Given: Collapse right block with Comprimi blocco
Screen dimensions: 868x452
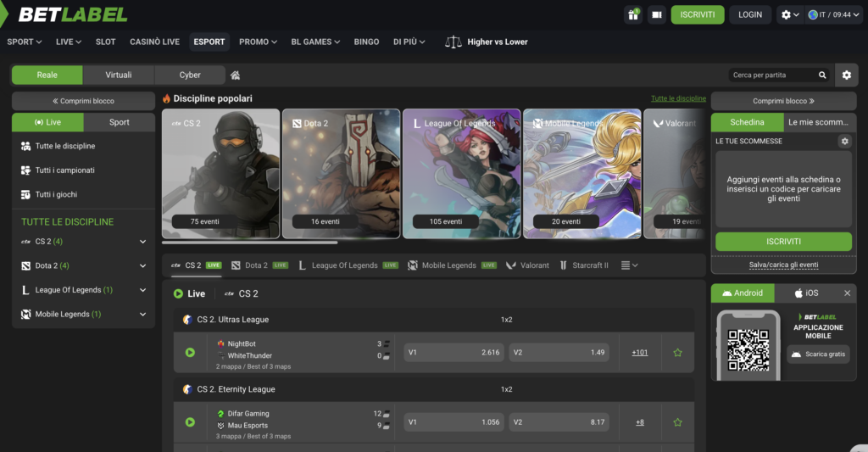Looking at the screenshot, I should tap(783, 101).
